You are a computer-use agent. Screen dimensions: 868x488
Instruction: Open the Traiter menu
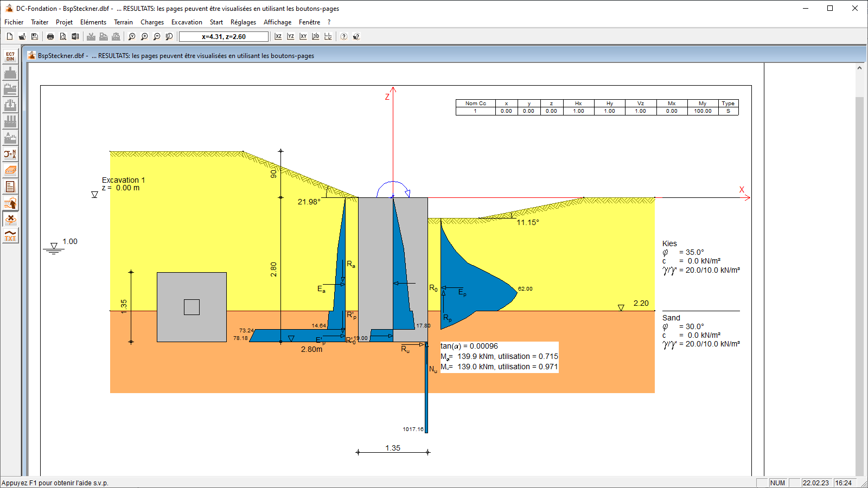(x=40, y=22)
